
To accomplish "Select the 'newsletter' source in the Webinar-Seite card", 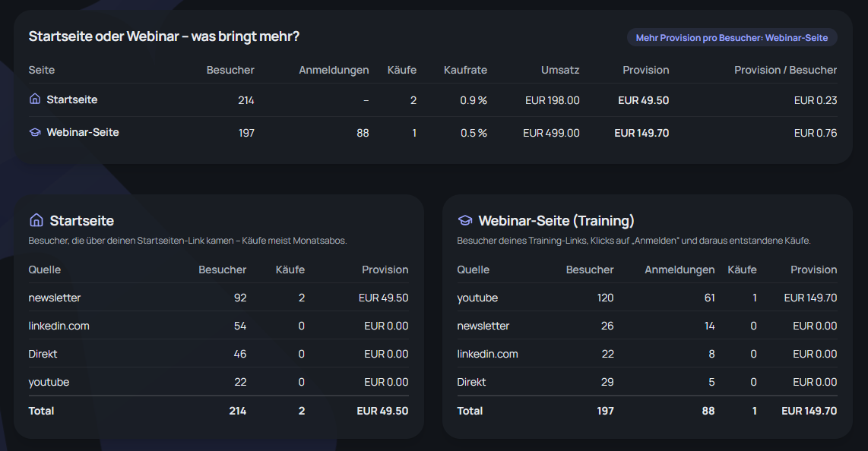I will tap(483, 326).
